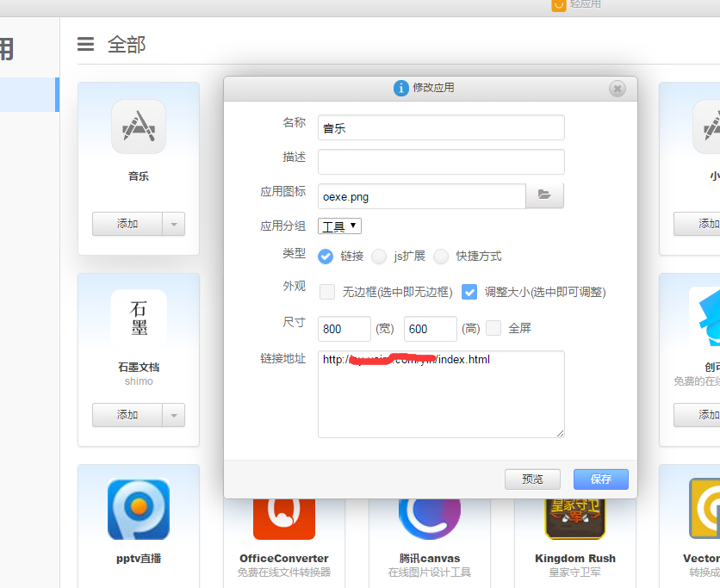Click the OfficeConverter title text
This screenshot has width=720, height=588.
click(283, 559)
